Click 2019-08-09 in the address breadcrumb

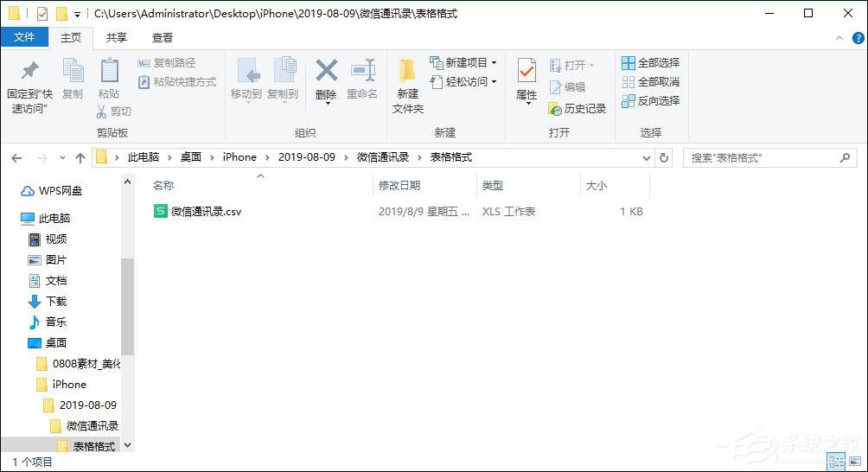[x=307, y=157]
